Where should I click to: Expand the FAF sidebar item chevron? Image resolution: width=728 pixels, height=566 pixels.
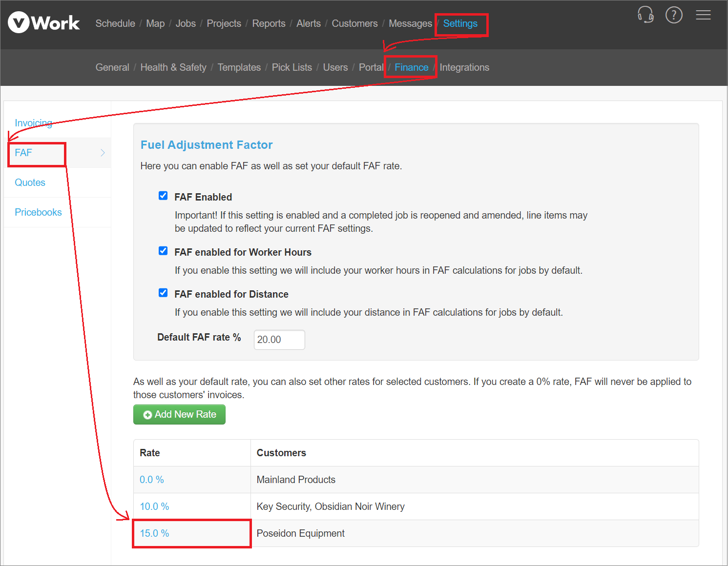coord(103,153)
